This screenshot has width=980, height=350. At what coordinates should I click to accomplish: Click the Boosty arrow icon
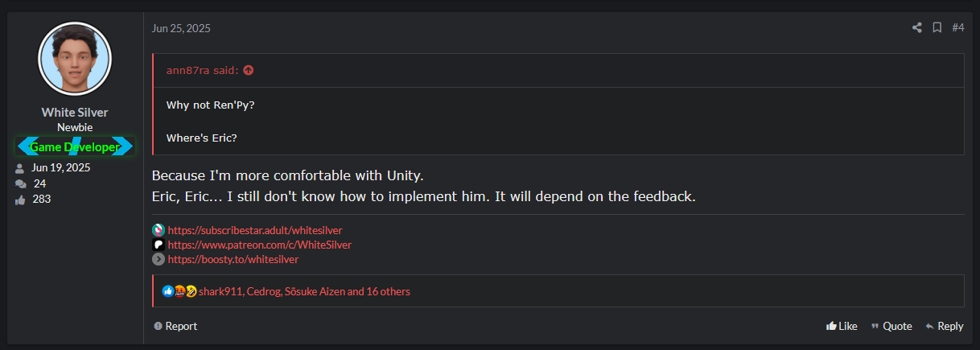pos(159,259)
